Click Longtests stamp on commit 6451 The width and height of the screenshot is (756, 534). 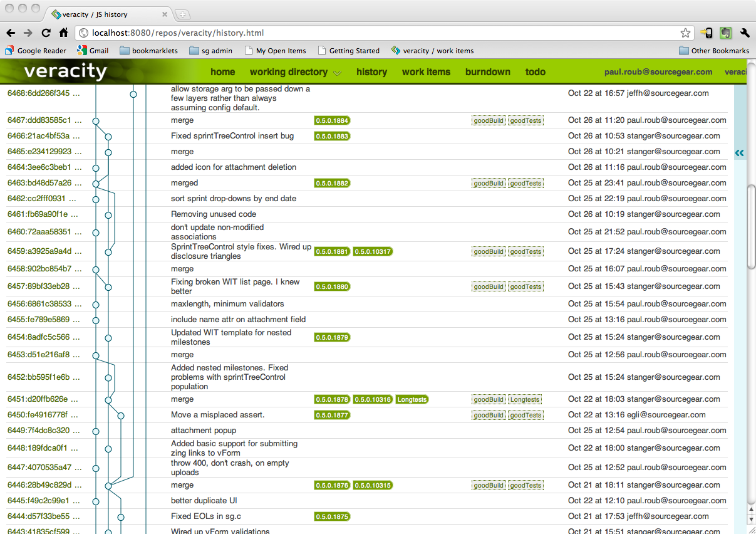[x=525, y=400]
